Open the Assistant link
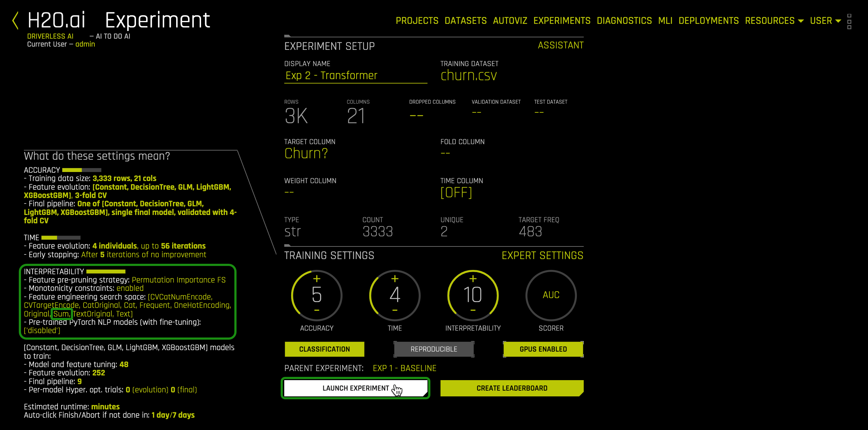The image size is (868, 430). [x=561, y=45]
